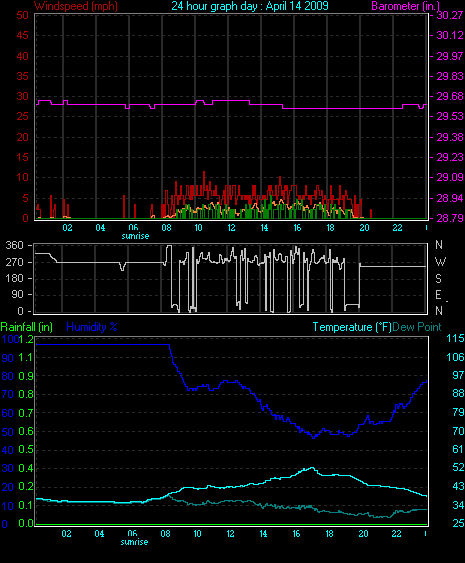This screenshot has height=563, width=465.
Task: Select temperature axis value 115
Action: pos(455,338)
